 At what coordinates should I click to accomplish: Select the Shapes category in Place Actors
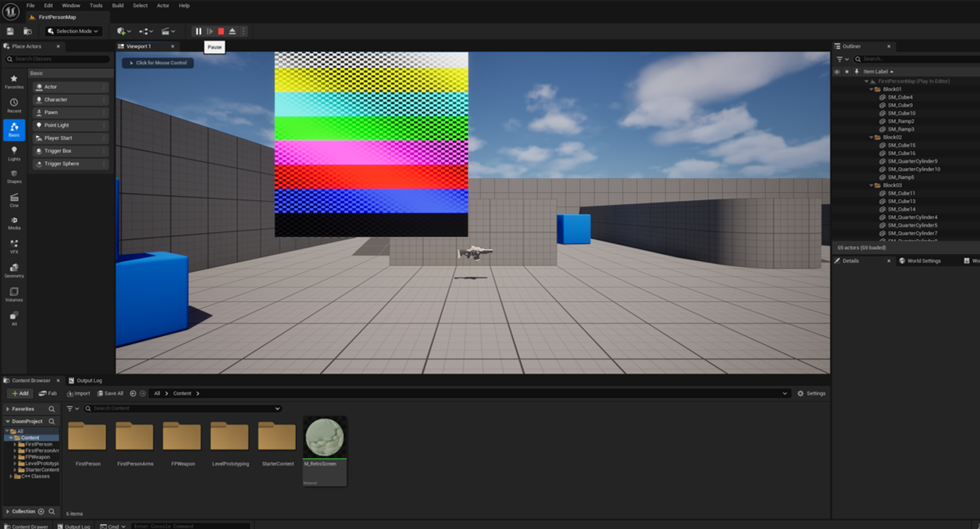coord(14,177)
